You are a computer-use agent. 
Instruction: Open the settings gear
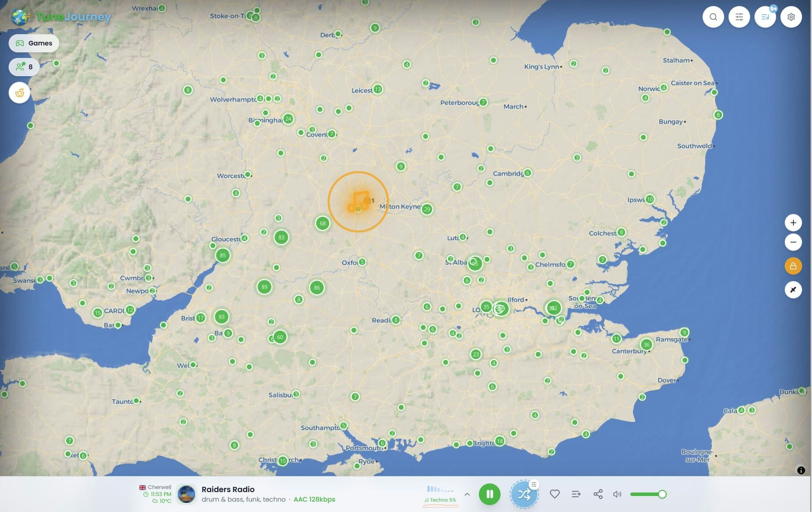[791, 17]
